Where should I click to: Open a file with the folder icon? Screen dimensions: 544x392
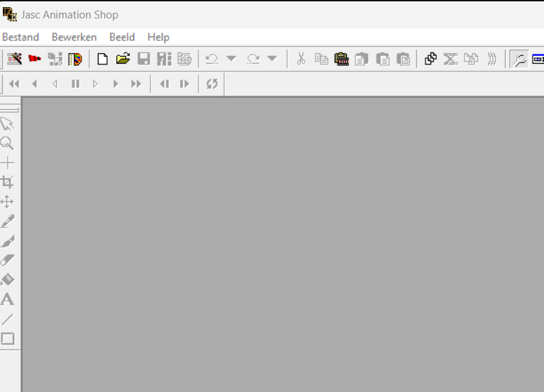click(x=123, y=59)
